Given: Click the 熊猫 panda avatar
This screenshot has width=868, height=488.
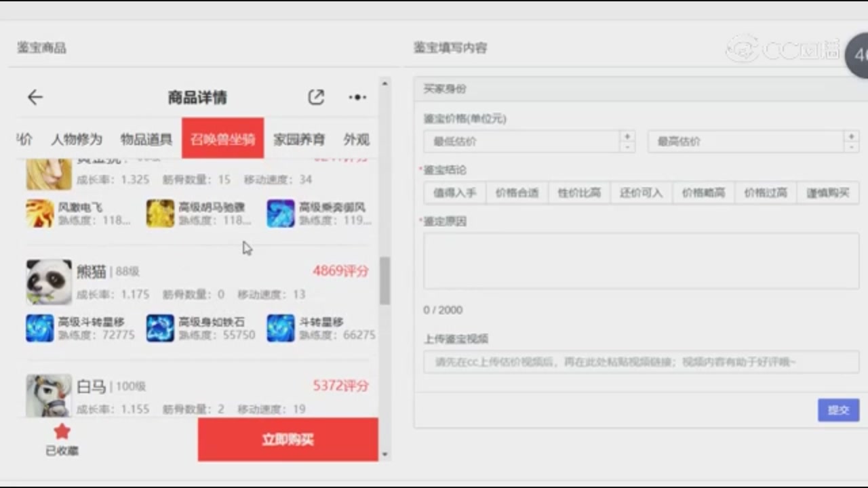Looking at the screenshot, I should [x=49, y=282].
